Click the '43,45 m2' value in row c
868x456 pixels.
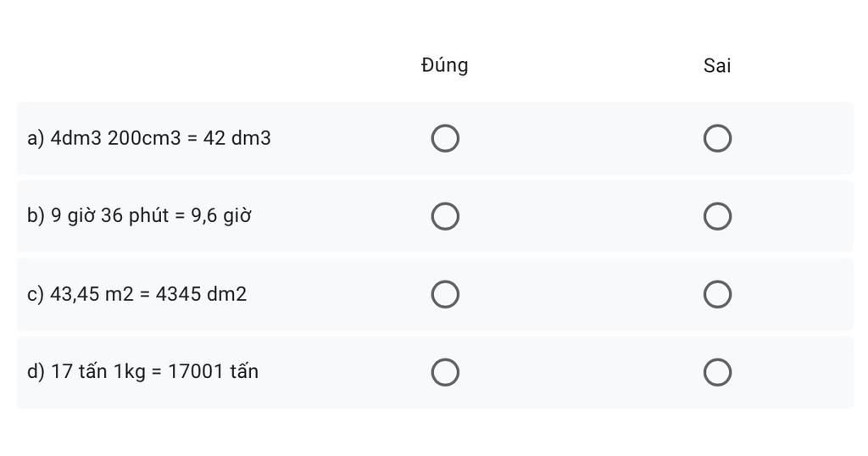tap(92, 294)
